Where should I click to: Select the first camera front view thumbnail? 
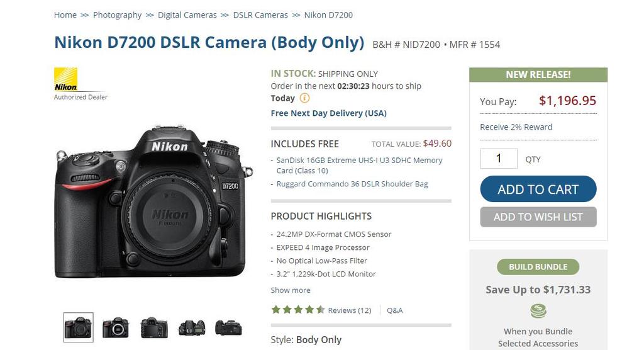78,327
